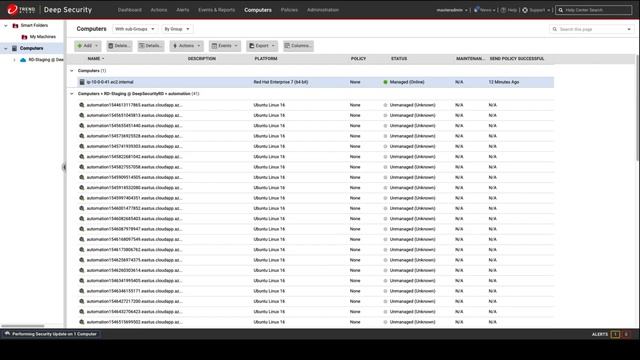This screenshot has height=360, width=640.
Task: Sort by the POLICY column header
Action: pyautogui.click(x=358, y=59)
